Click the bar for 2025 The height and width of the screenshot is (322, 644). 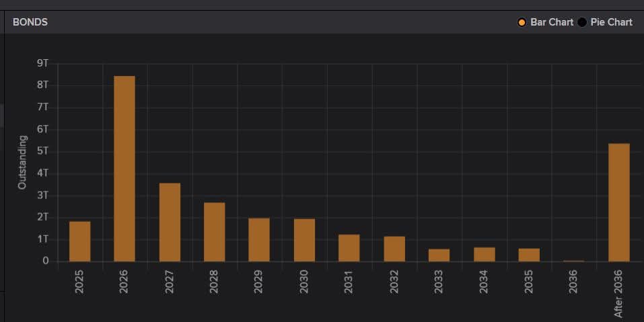[79, 241]
